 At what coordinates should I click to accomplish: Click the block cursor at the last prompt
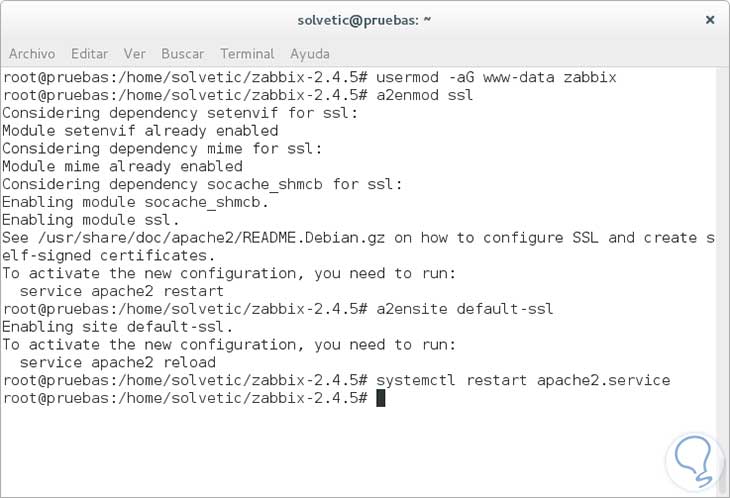380,398
